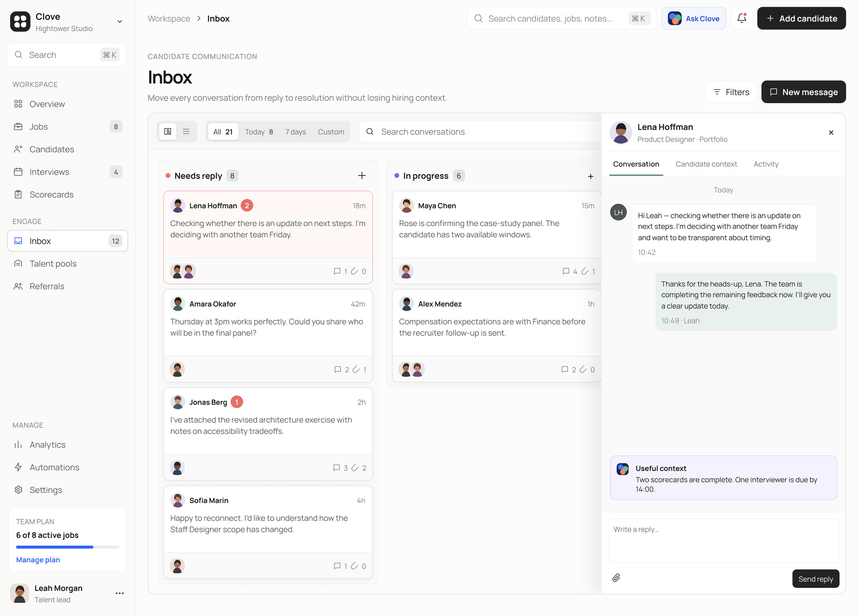Image resolution: width=858 pixels, height=616 pixels.
Task: Add a conversation to In progress column
Action: [591, 176]
